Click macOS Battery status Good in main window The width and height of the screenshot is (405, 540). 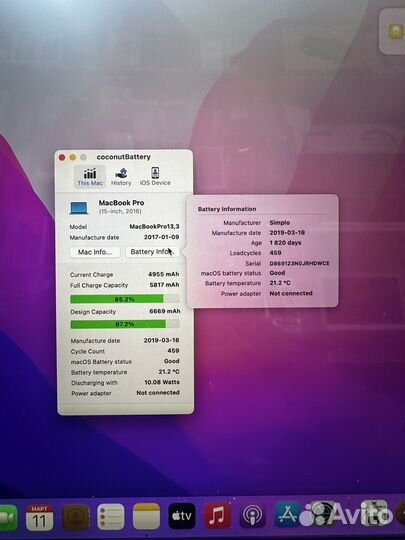(x=172, y=361)
